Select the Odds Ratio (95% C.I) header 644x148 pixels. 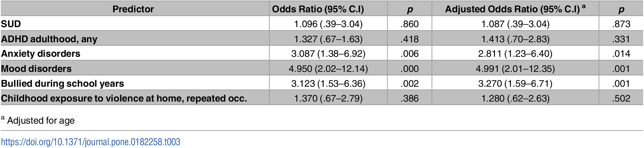pyautogui.click(x=318, y=9)
